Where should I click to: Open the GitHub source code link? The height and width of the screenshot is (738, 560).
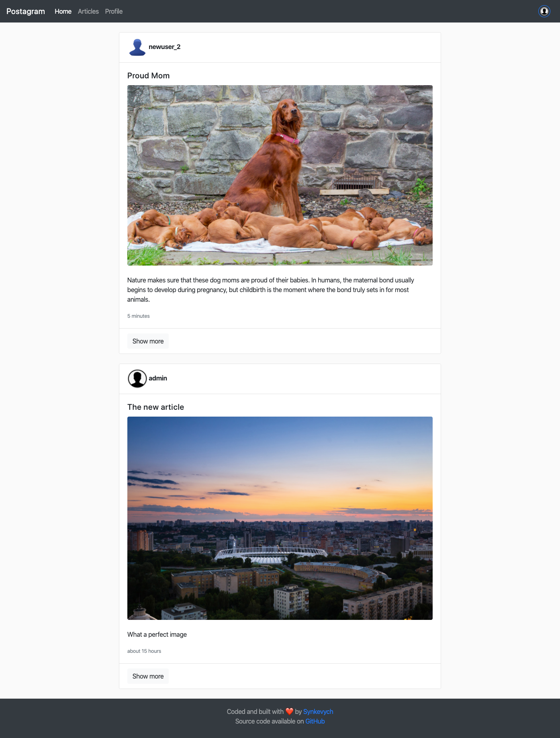(x=315, y=721)
